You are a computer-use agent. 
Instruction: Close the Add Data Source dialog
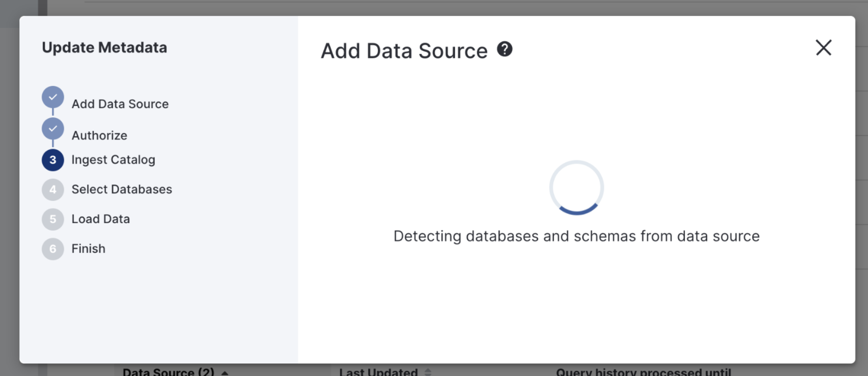click(x=823, y=48)
